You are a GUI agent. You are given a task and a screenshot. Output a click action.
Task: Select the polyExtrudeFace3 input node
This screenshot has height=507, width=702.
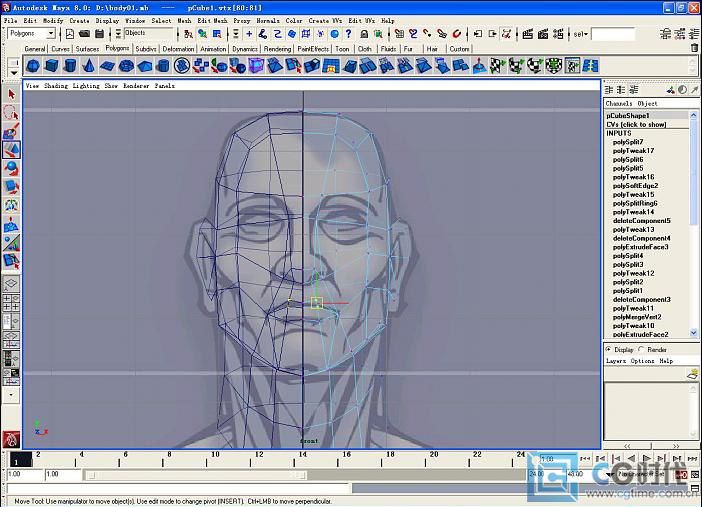[x=641, y=247]
